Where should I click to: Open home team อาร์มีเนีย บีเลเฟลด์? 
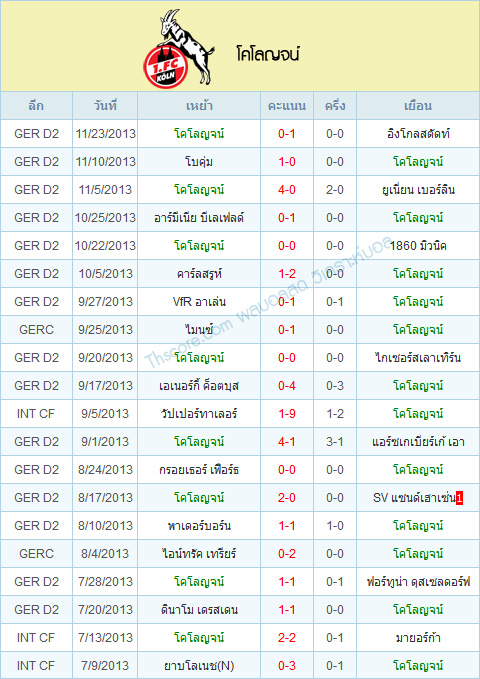pos(199,218)
